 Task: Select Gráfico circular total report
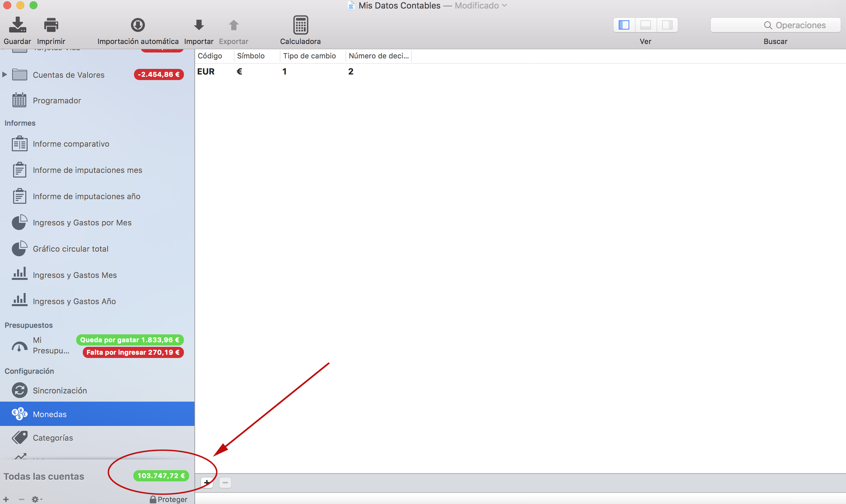[70, 249]
